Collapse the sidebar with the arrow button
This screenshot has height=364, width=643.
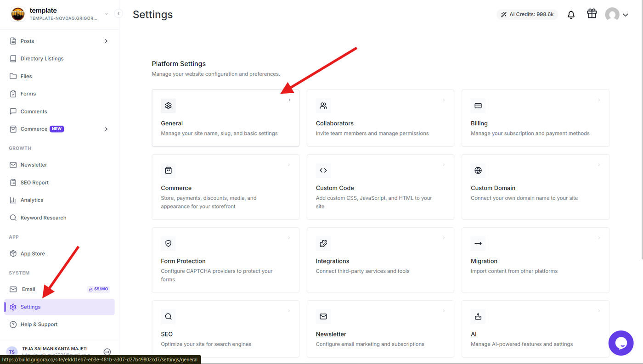(118, 14)
